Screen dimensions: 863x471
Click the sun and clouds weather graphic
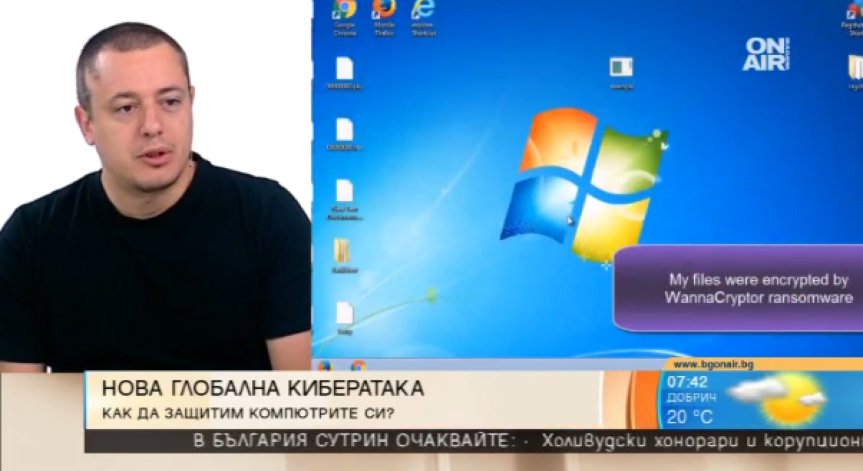pyautogui.click(x=779, y=398)
